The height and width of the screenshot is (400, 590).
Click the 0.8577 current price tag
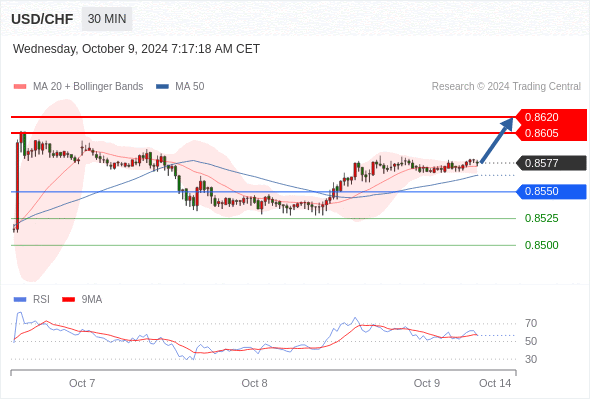[551, 163]
